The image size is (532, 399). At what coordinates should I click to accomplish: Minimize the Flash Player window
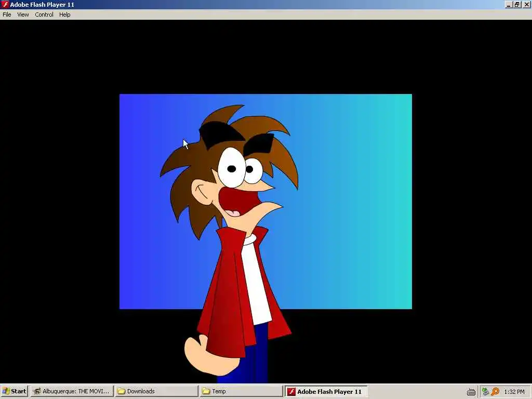click(508, 4)
